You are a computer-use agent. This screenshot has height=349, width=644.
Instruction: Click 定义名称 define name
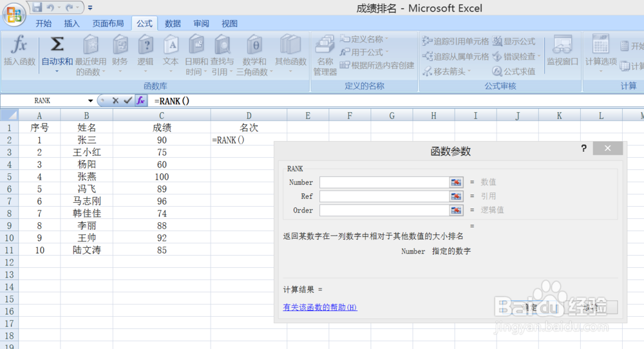(364, 39)
